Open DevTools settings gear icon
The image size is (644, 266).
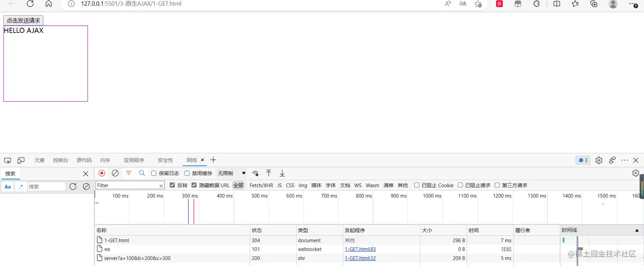click(599, 160)
